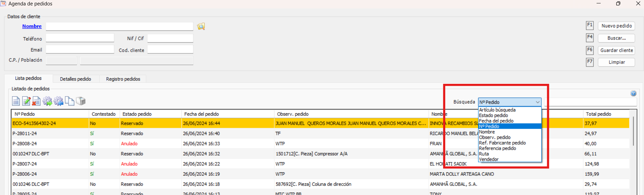The height and width of the screenshot is (195, 644).
Task: Click the Teléfono input field
Action: (80, 38)
